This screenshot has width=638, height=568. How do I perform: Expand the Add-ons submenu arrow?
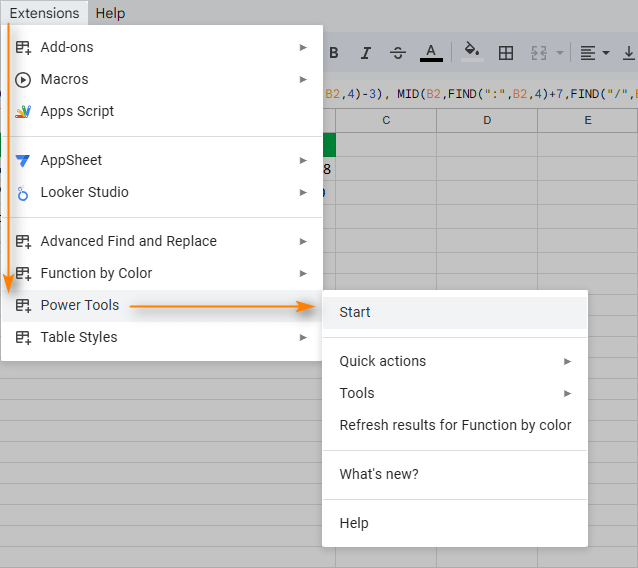[x=303, y=47]
